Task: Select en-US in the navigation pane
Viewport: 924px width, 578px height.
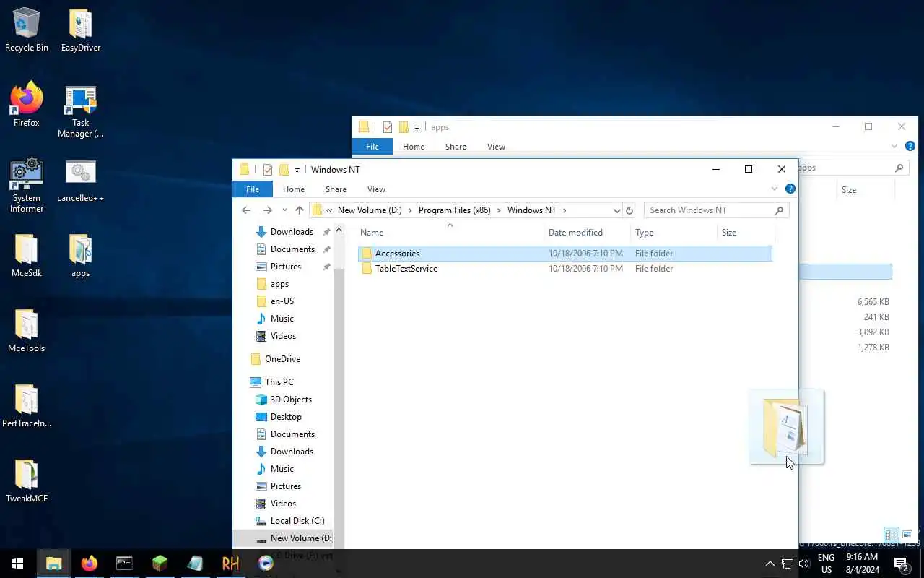Action: (282, 301)
